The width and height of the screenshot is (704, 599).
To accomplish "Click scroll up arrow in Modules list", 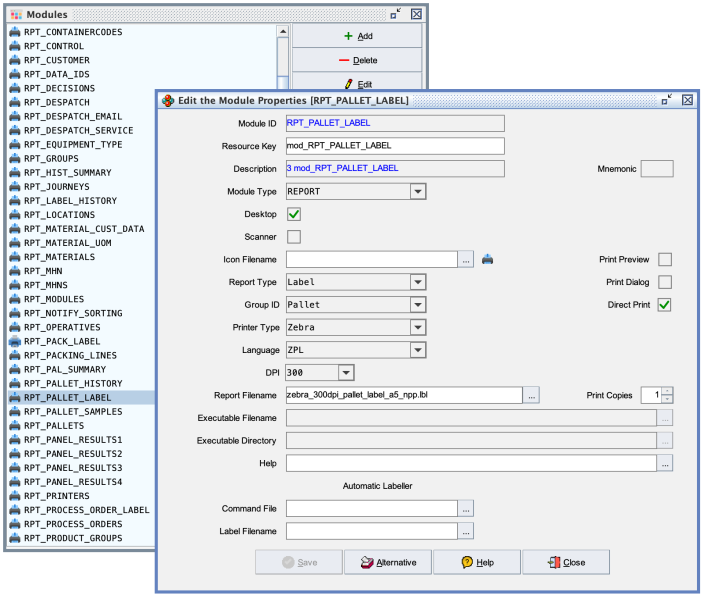I will click(282, 31).
